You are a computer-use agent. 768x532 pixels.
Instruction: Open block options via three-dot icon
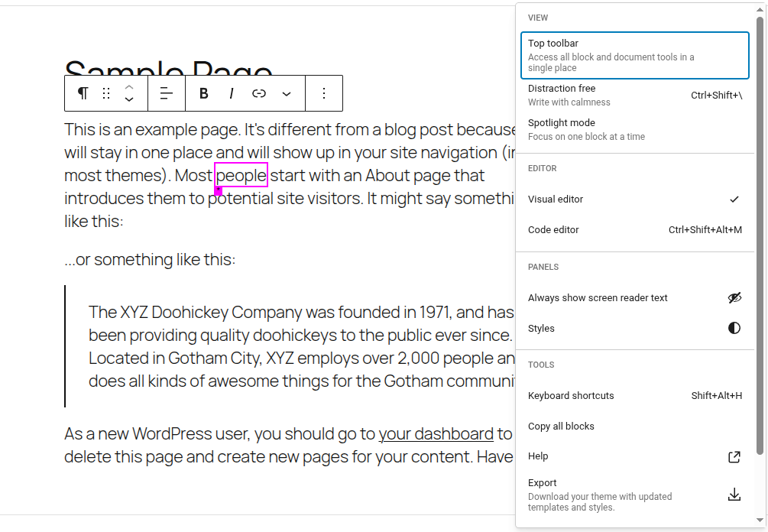(324, 93)
